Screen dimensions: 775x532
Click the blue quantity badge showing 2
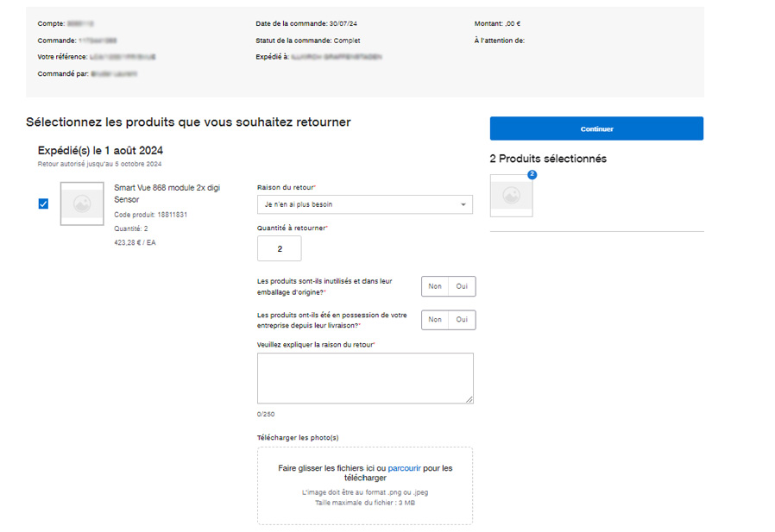click(532, 174)
